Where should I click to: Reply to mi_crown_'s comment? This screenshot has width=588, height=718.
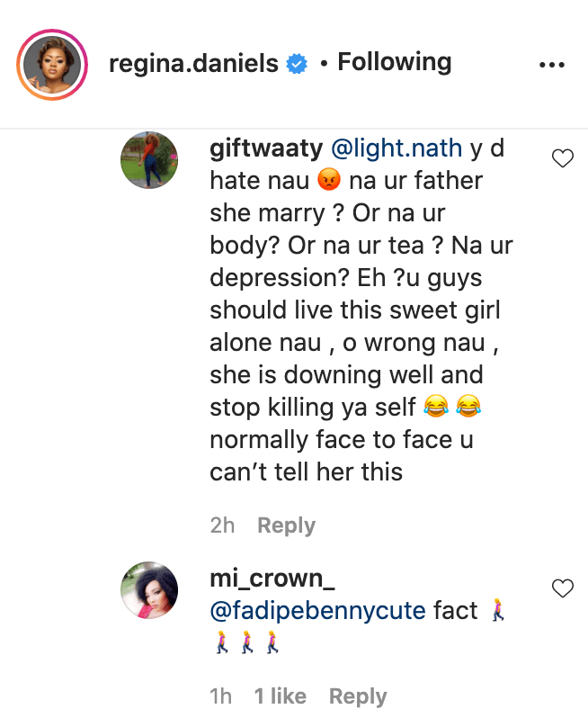[358, 696]
